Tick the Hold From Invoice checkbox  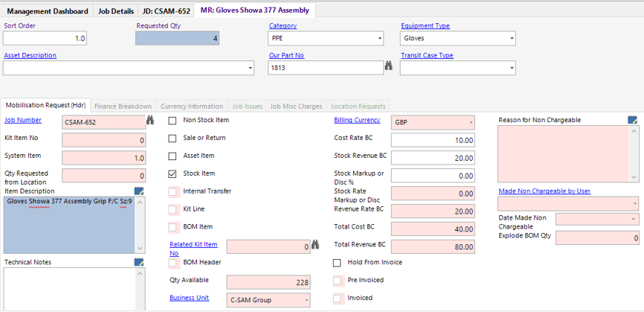[x=338, y=263]
